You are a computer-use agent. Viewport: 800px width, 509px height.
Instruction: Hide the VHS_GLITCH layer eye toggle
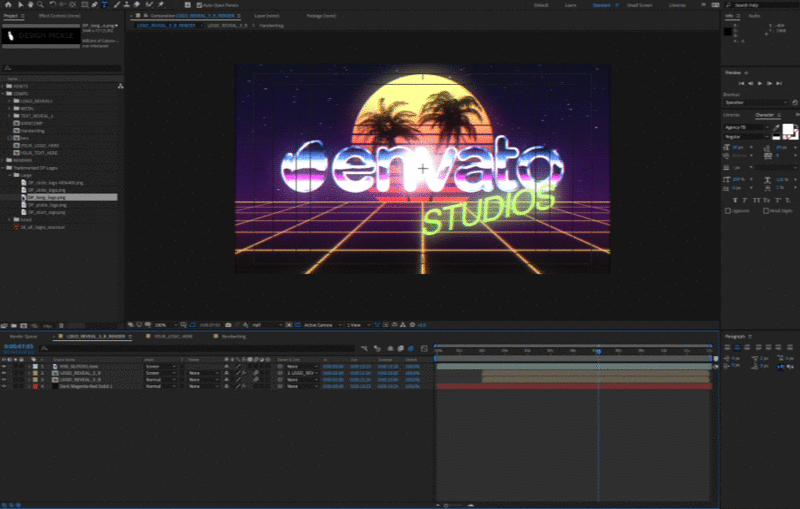point(4,366)
